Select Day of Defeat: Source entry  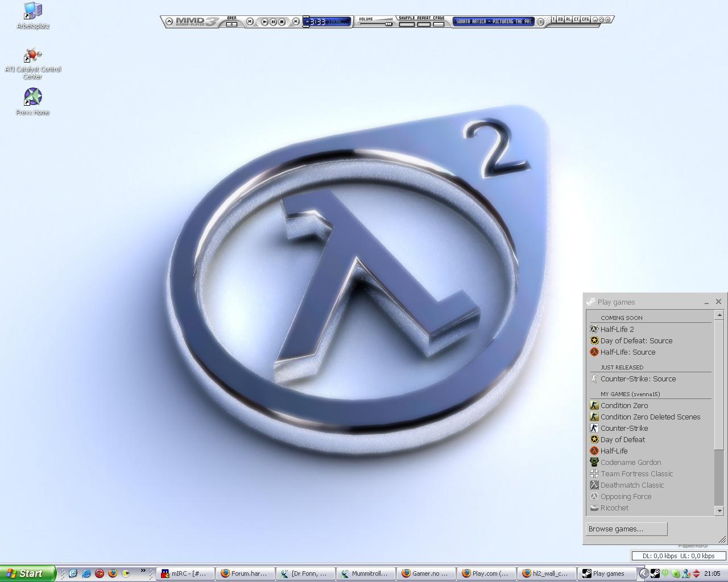point(650,340)
